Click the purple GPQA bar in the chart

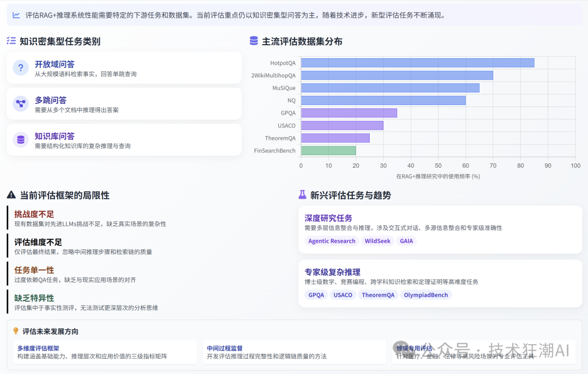click(x=349, y=113)
